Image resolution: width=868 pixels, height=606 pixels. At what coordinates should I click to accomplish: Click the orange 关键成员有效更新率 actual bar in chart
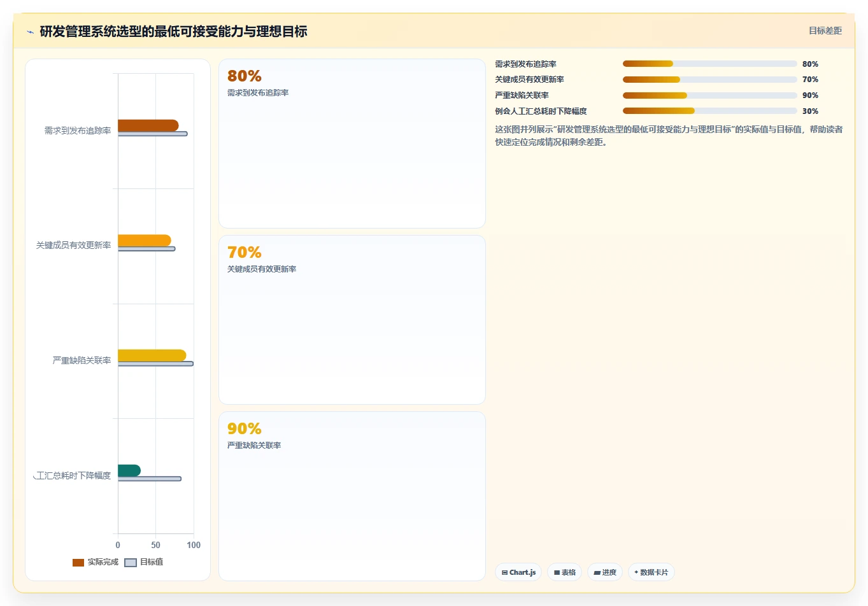pyautogui.click(x=144, y=241)
